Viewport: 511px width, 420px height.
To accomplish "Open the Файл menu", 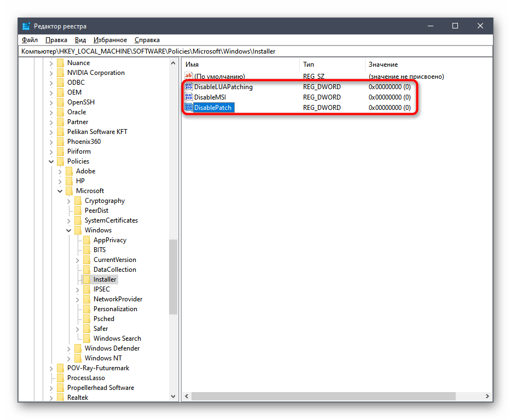I will [30, 40].
